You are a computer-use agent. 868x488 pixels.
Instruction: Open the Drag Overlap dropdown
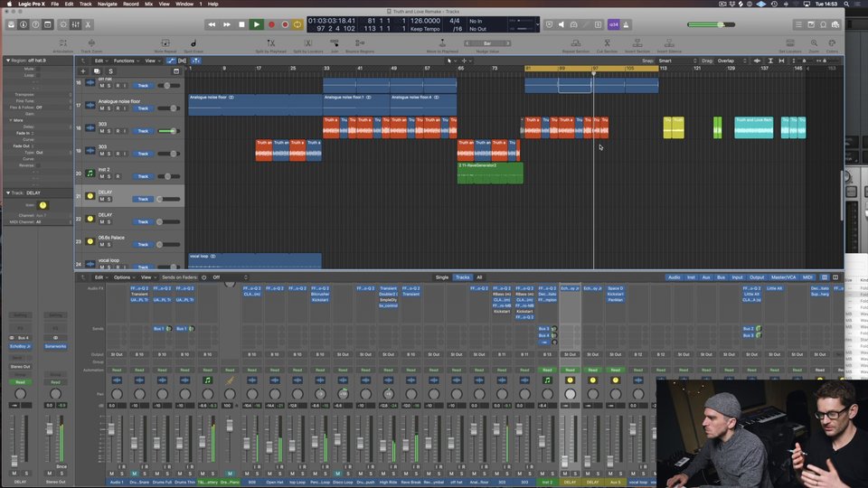731,61
